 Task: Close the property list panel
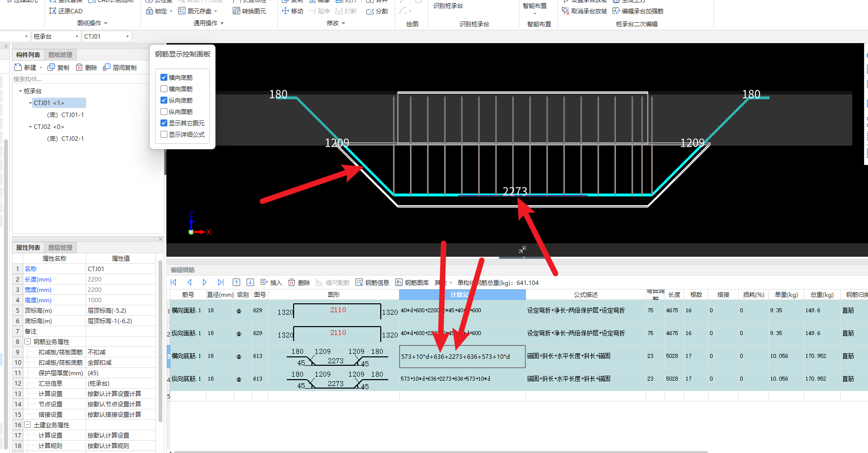click(160, 239)
